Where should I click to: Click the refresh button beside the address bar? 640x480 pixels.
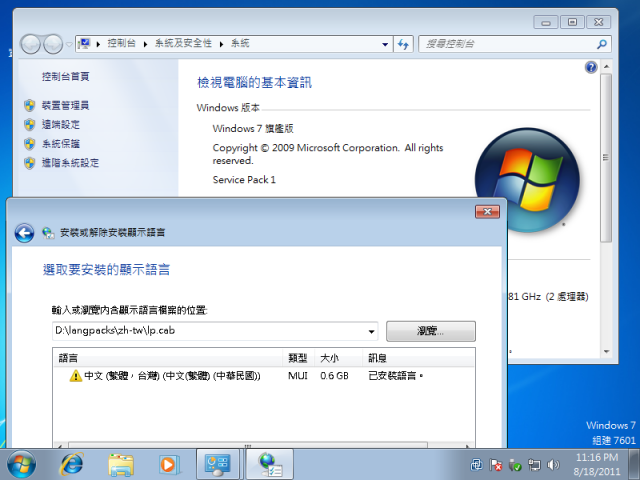[403, 44]
